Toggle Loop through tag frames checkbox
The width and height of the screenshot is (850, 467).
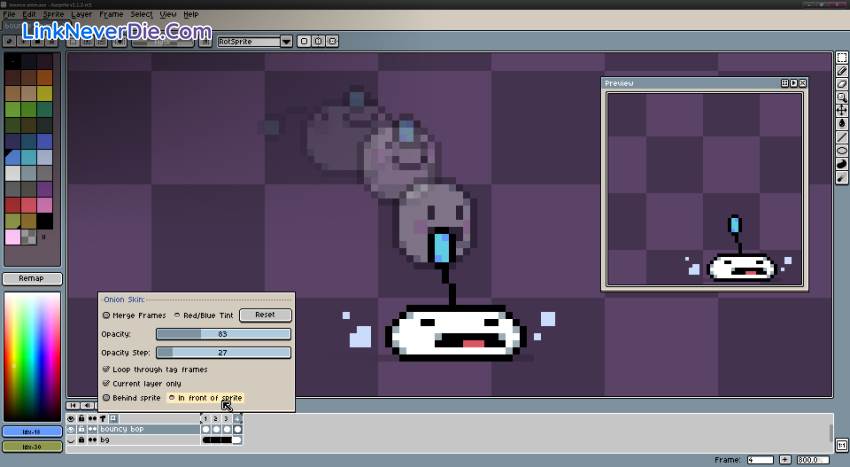coord(106,369)
